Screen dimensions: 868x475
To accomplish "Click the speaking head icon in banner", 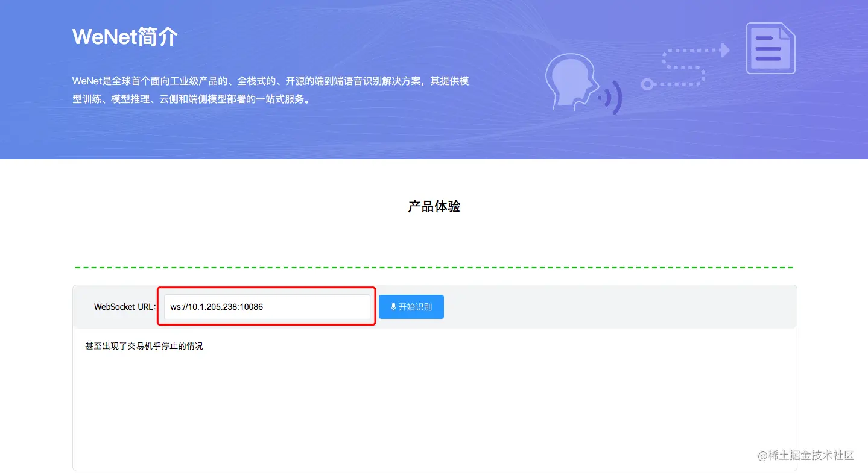I will [x=571, y=83].
